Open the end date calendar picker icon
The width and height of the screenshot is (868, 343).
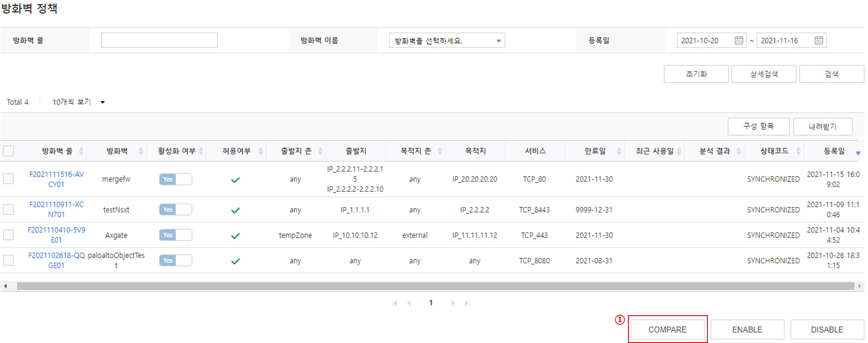pyautogui.click(x=819, y=40)
